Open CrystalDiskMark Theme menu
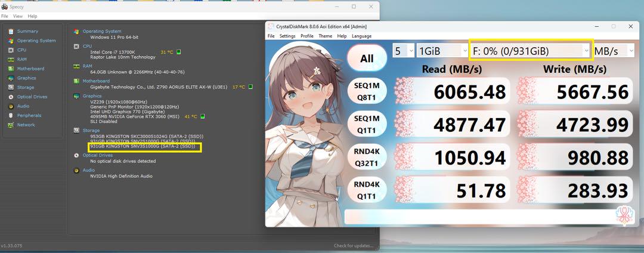This screenshot has height=253, width=644. [326, 36]
